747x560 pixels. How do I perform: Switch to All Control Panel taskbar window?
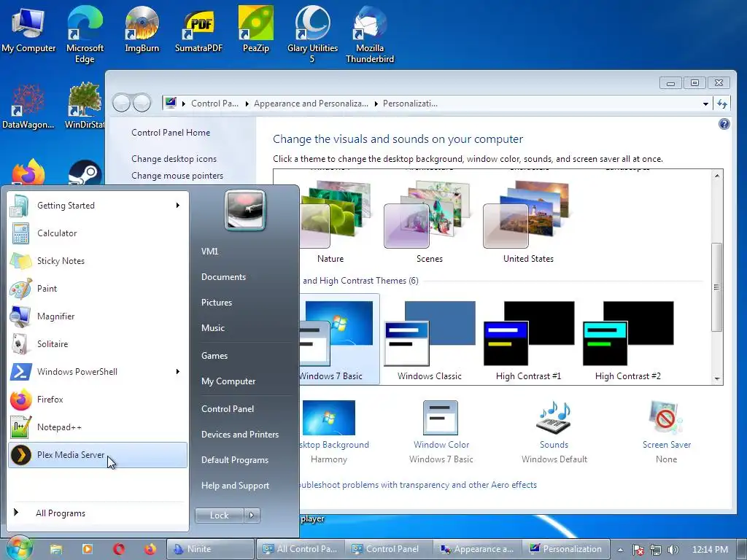click(301, 549)
